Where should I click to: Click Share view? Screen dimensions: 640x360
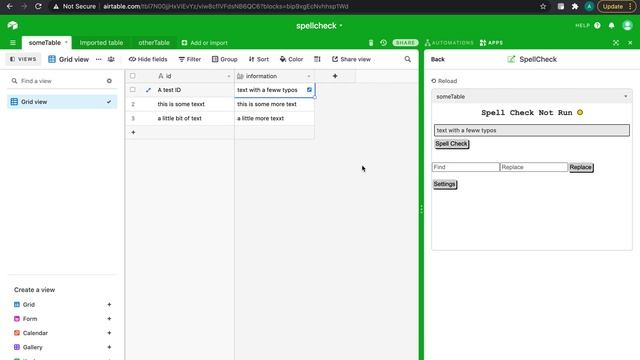(x=351, y=59)
